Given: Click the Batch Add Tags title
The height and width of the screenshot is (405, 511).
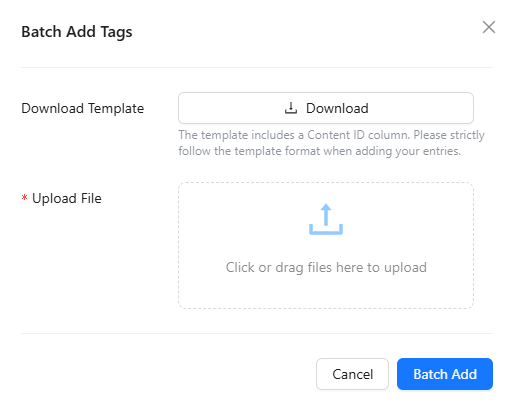Looking at the screenshot, I should [x=77, y=32].
